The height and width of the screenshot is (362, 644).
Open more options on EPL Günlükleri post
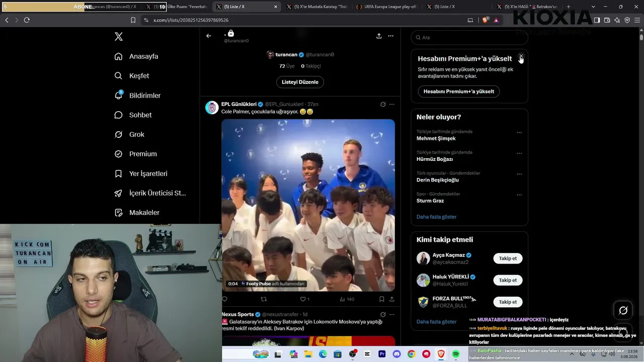tap(392, 104)
